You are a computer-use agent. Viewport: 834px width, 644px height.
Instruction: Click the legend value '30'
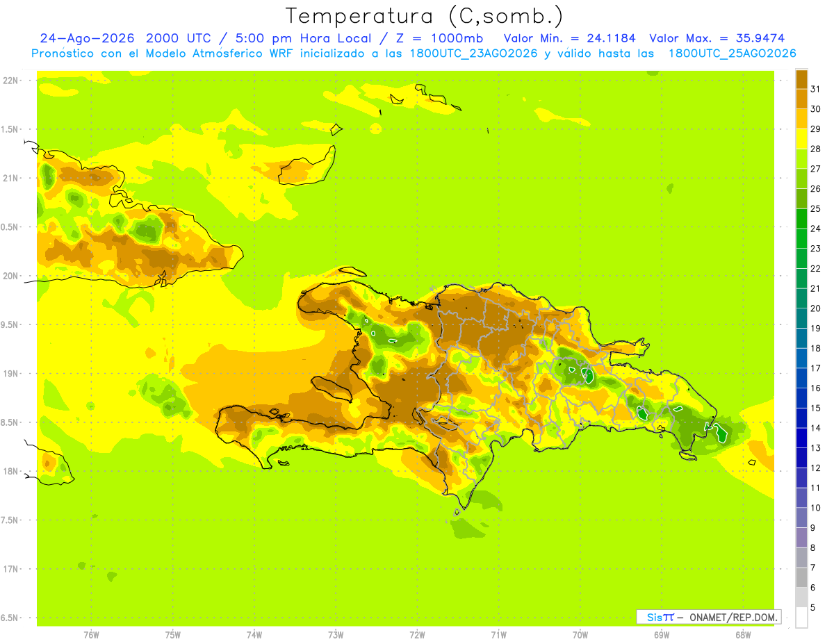(815, 109)
